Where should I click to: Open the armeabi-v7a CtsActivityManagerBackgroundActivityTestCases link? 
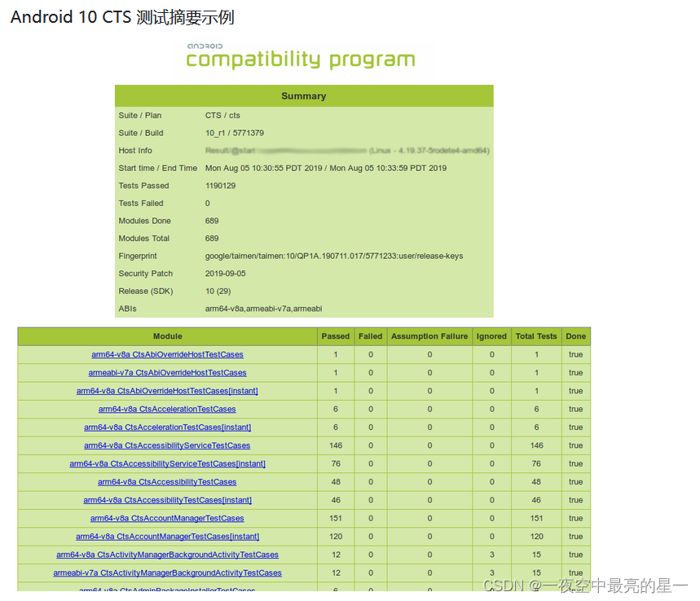(x=167, y=572)
